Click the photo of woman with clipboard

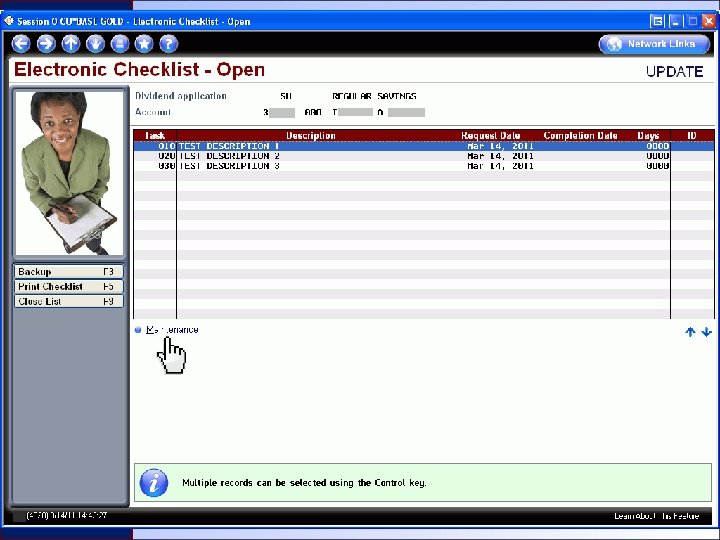point(69,173)
